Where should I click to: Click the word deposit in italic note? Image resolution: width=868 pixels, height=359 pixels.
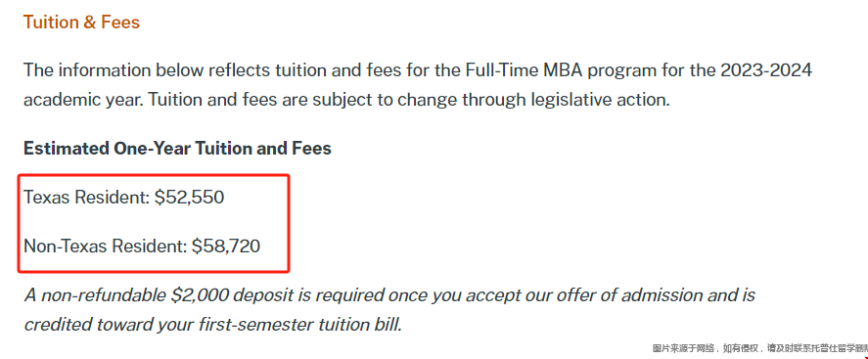coord(263,295)
